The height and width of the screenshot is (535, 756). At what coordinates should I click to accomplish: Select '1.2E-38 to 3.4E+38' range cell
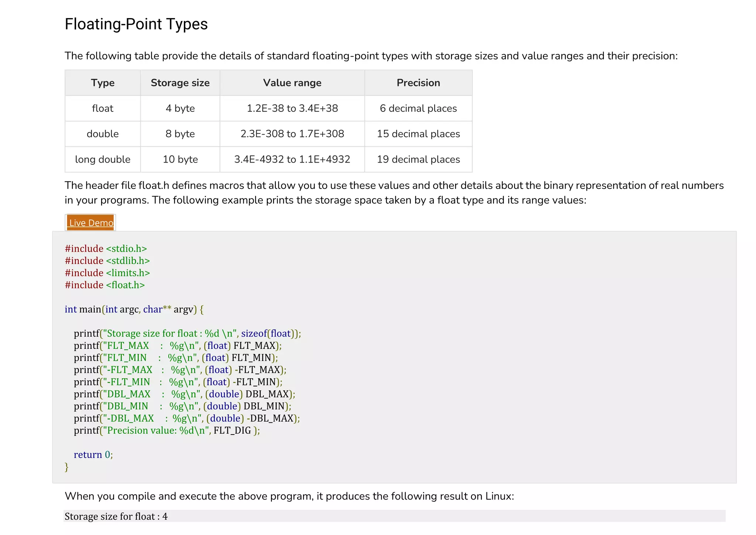pos(292,108)
